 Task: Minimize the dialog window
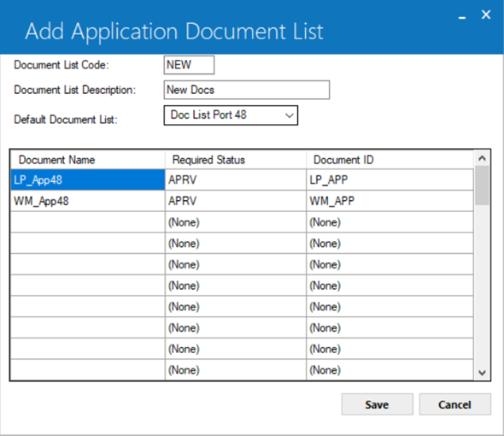462,16
